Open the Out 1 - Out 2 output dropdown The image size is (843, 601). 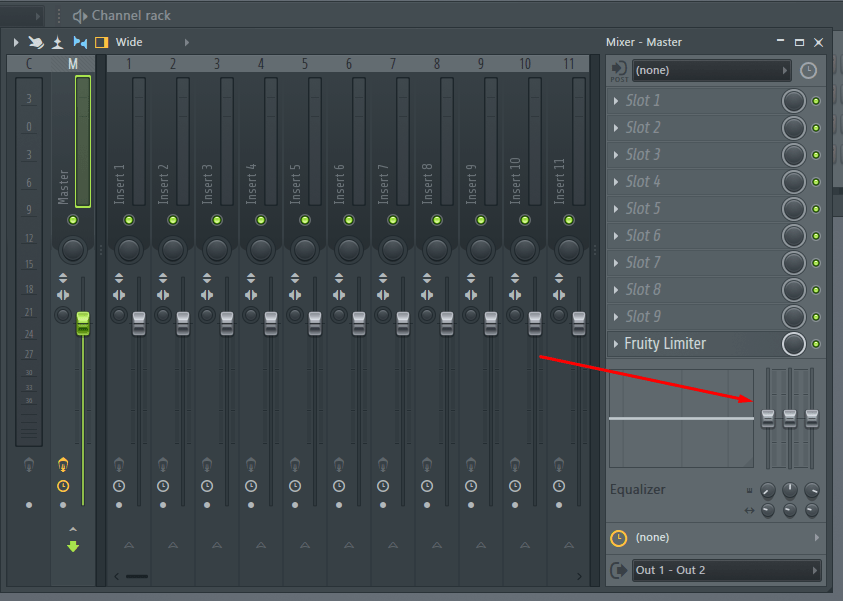pyautogui.click(x=727, y=570)
